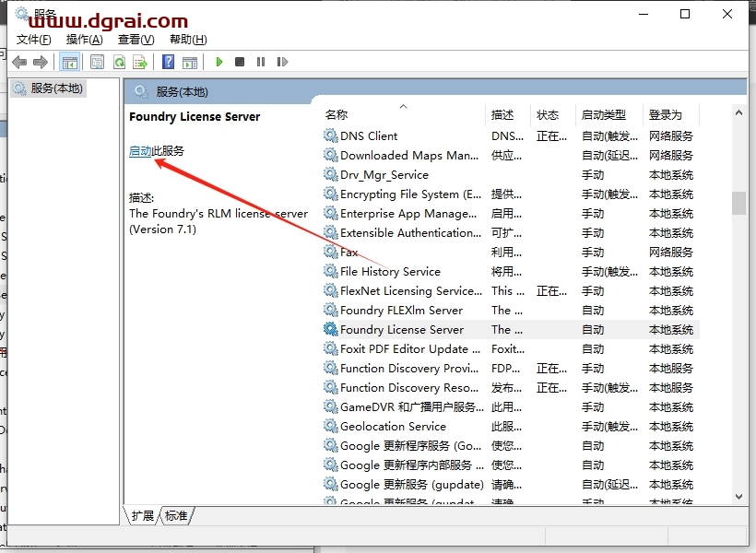Click 自动 startup type of Foundry License Server
Screen dimensions: 756x553
coord(593,330)
